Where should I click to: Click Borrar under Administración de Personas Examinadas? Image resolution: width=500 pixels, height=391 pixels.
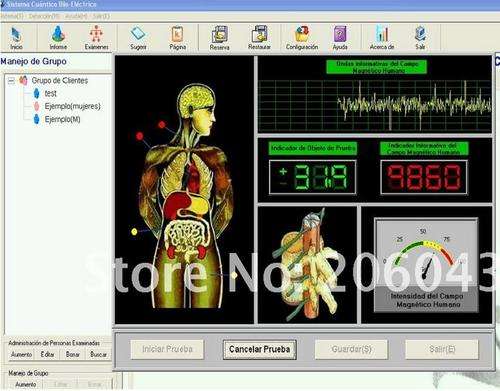[73, 354]
